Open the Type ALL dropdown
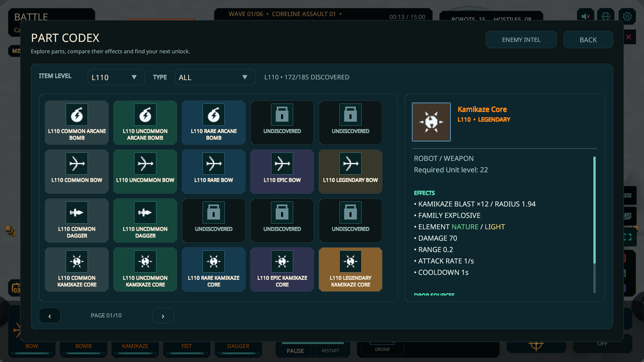The width and height of the screenshot is (644, 362). pyautogui.click(x=215, y=77)
